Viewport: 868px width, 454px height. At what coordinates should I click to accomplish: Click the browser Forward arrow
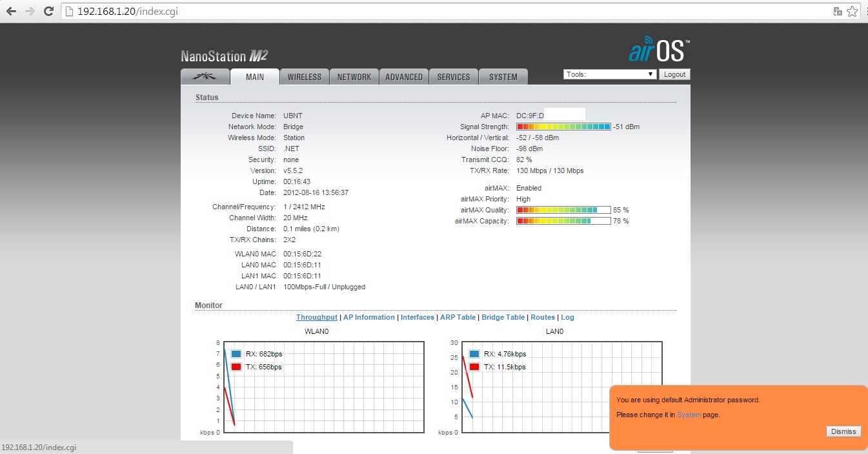tap(30, 11)
